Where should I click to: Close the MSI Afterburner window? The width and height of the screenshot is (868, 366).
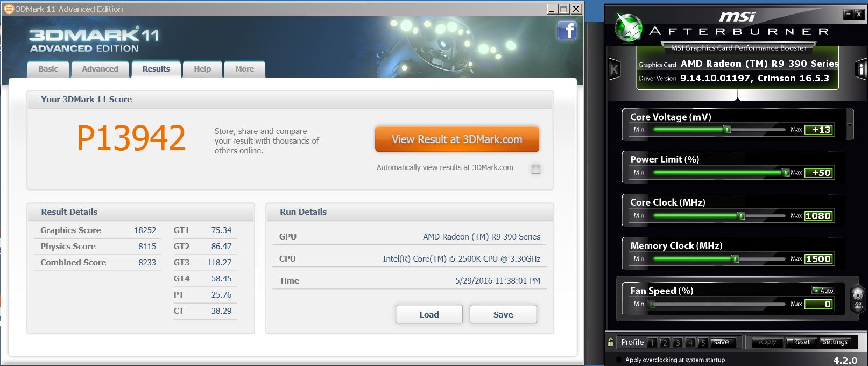tap(859, 14)
